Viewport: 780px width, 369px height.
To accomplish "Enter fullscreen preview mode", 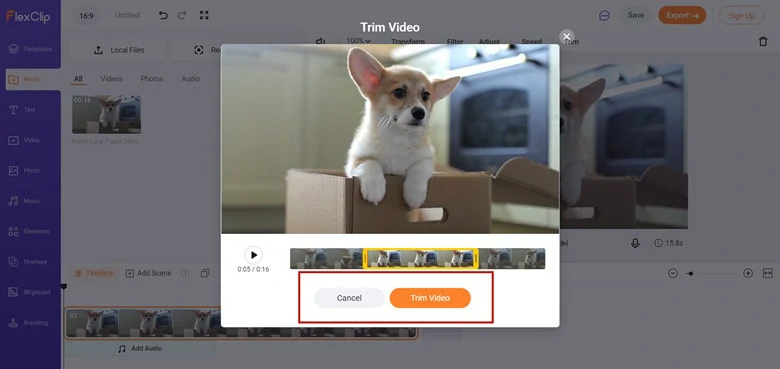I will 204,15.
